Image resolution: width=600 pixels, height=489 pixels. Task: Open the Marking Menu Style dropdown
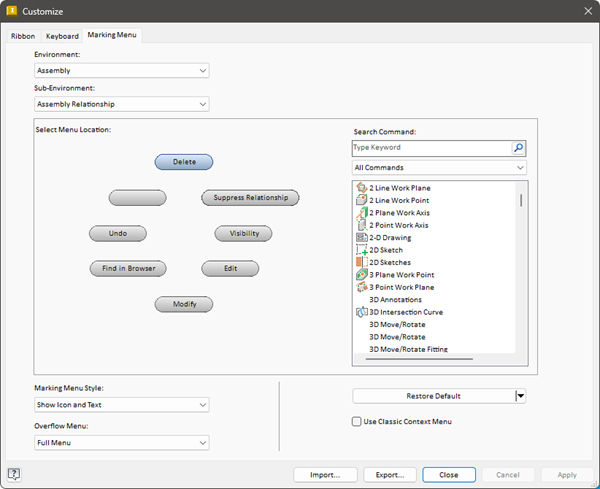coord(122,404)
